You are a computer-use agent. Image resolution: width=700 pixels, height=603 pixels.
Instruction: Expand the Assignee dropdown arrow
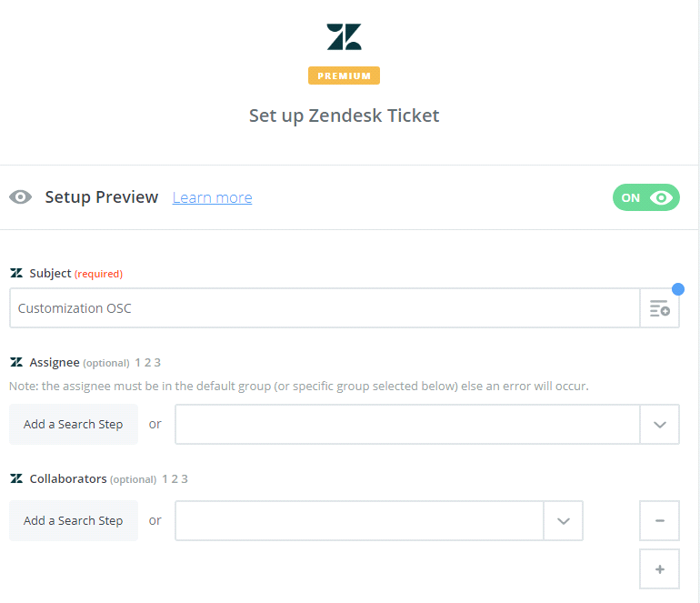click(660, 425)
